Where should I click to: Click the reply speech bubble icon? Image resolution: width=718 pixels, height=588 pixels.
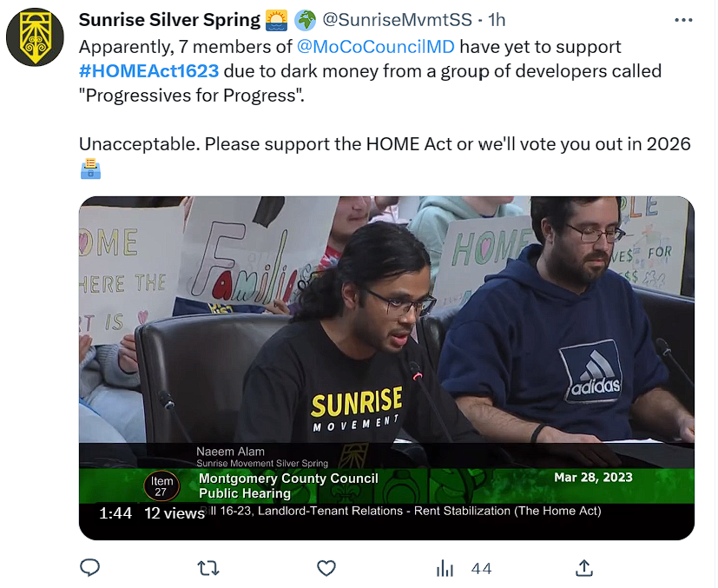[89, 568]
